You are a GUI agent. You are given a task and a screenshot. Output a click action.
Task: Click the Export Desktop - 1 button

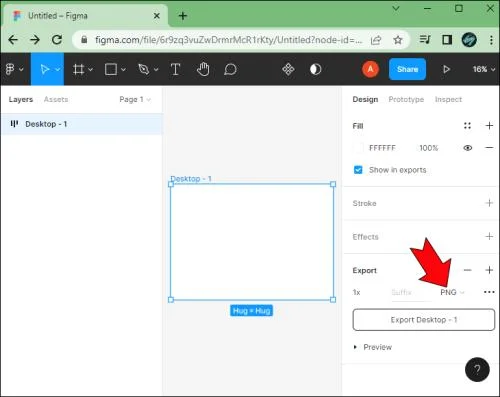click(424, 320)
